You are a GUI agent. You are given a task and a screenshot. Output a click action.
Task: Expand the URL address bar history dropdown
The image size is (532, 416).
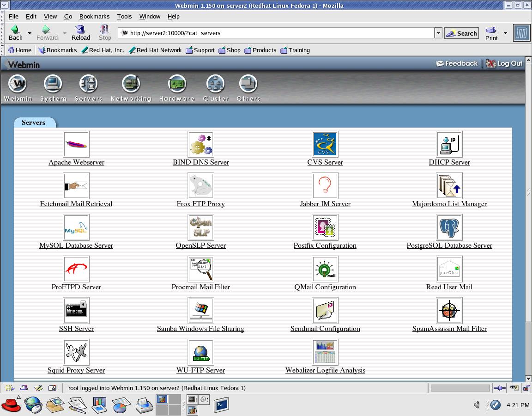tap(438, 33)
